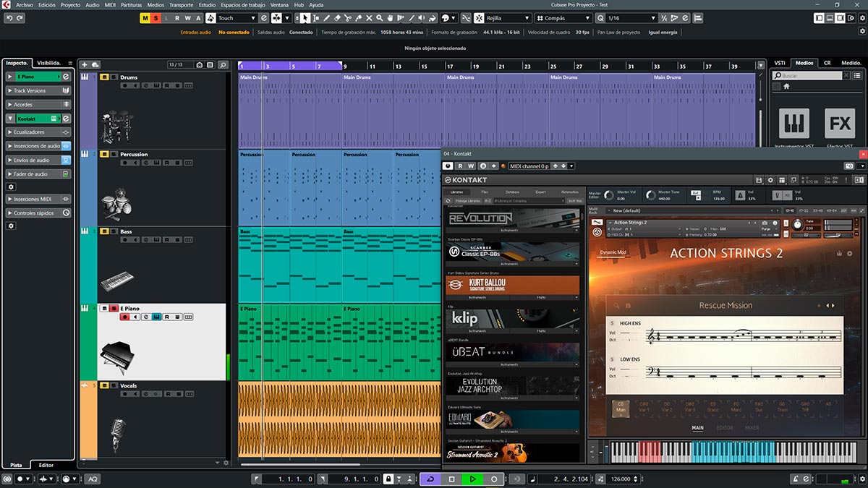Mute the Drums track
The width and height of the screenshot is (868, 488).
(x=104, y=77)
